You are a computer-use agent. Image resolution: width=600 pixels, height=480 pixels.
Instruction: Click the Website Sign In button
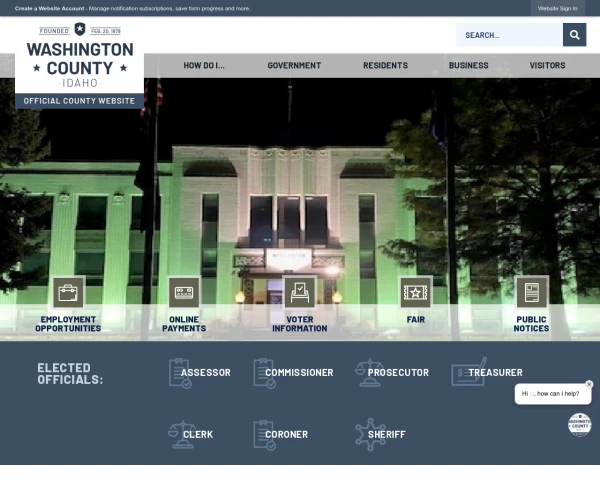(x=558, y=8)
